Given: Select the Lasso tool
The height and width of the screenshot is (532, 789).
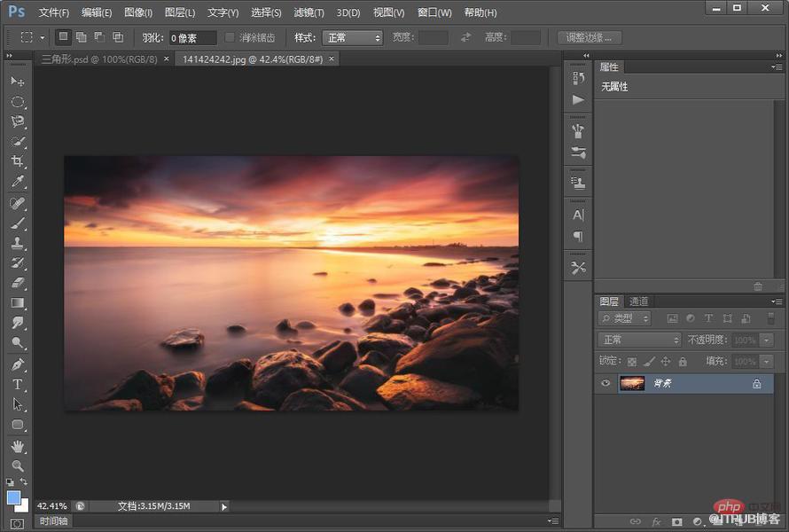Looking at the screenshot, I should tap(18, 121).
